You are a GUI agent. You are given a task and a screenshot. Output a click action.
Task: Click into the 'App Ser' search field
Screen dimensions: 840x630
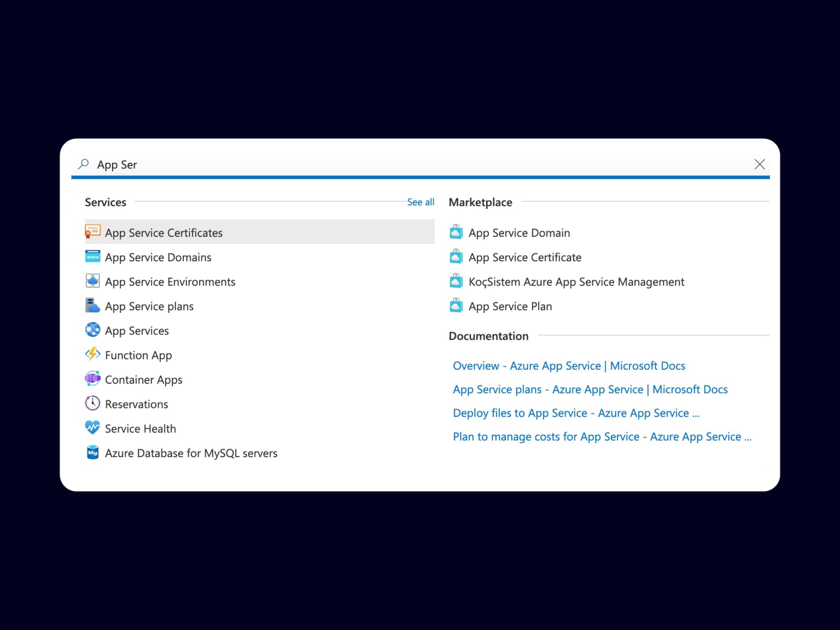tap(420, 164)
